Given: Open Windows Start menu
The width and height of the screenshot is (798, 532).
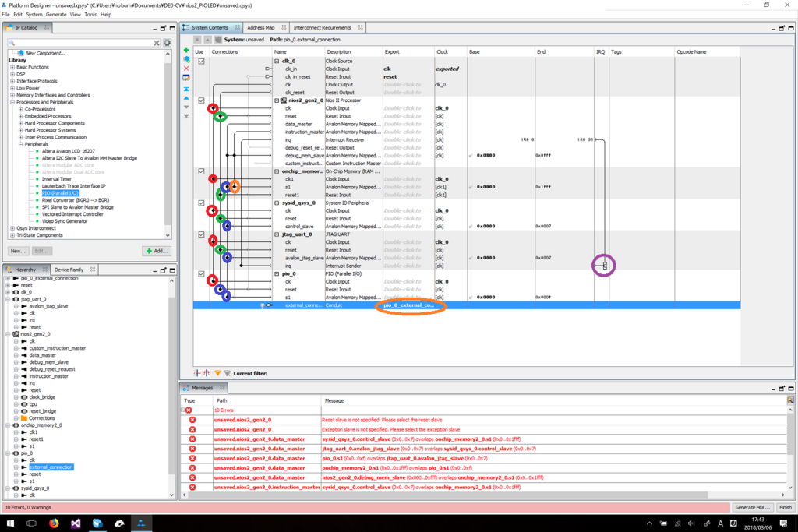Looking at the screenshot, I should pyautogui.click(x=9, y=523).
